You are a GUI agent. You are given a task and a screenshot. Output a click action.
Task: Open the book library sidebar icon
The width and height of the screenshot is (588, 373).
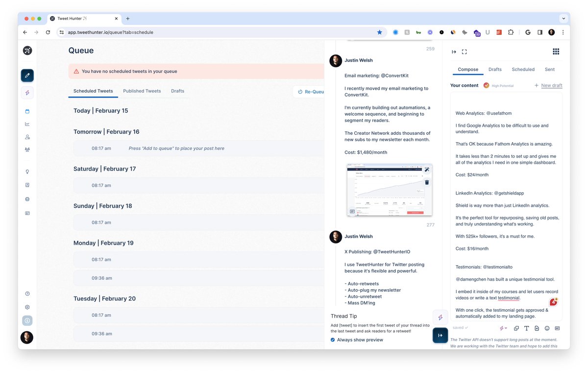(x=27, y=185)
